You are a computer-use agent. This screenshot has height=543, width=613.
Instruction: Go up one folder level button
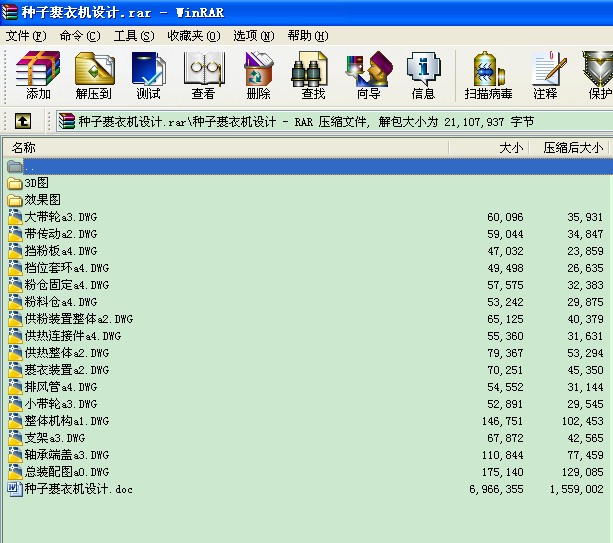pyautogui.click(x=23, y=121)
